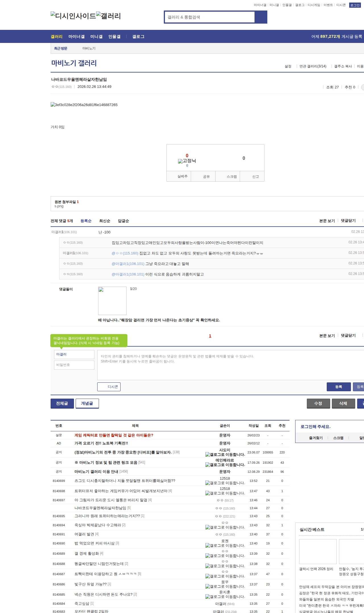364x613 pixels.
Task: Open the 디시콘 emoticon picker
Action: pos(109,387)
